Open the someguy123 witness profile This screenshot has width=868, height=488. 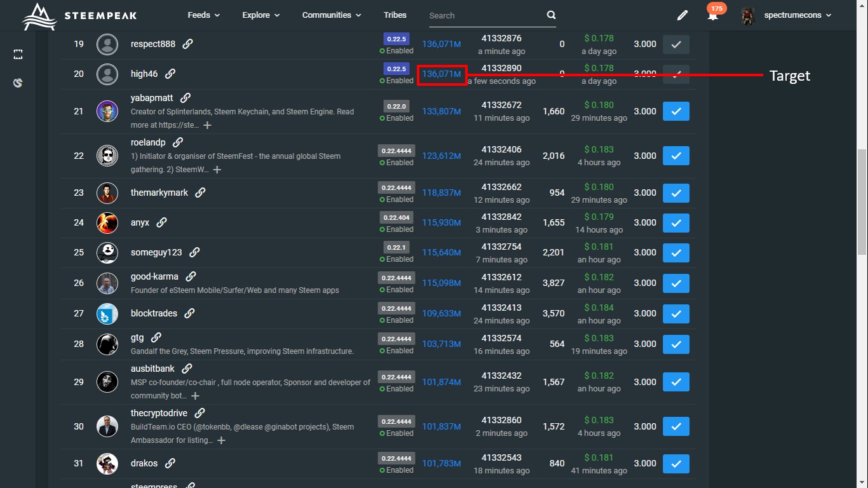tap(156, 252)
